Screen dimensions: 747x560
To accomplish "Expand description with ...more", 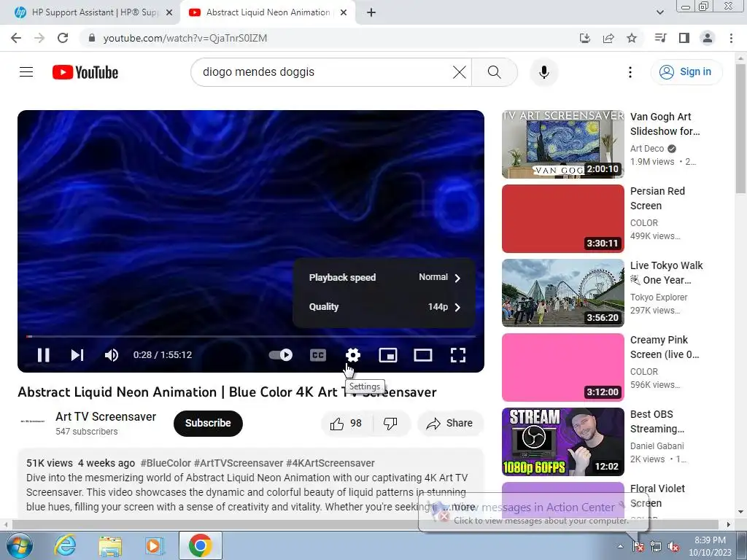I will coord(460,507).
